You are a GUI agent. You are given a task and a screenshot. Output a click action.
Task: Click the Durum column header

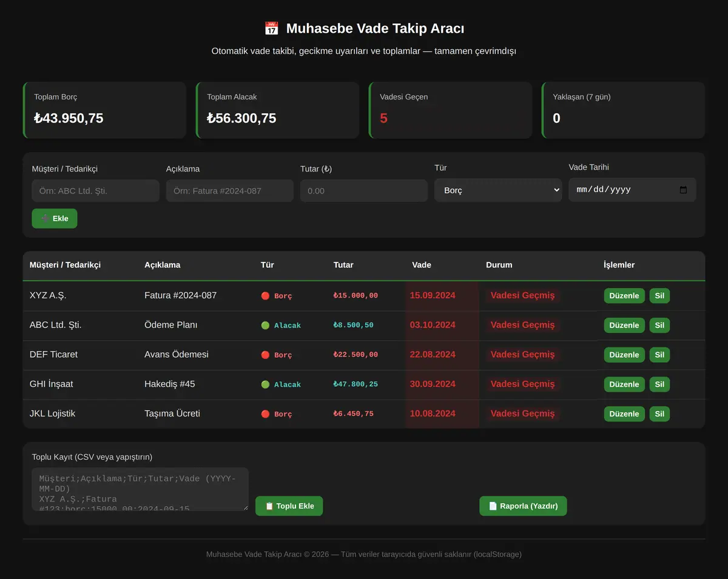(x=499, y=265)
